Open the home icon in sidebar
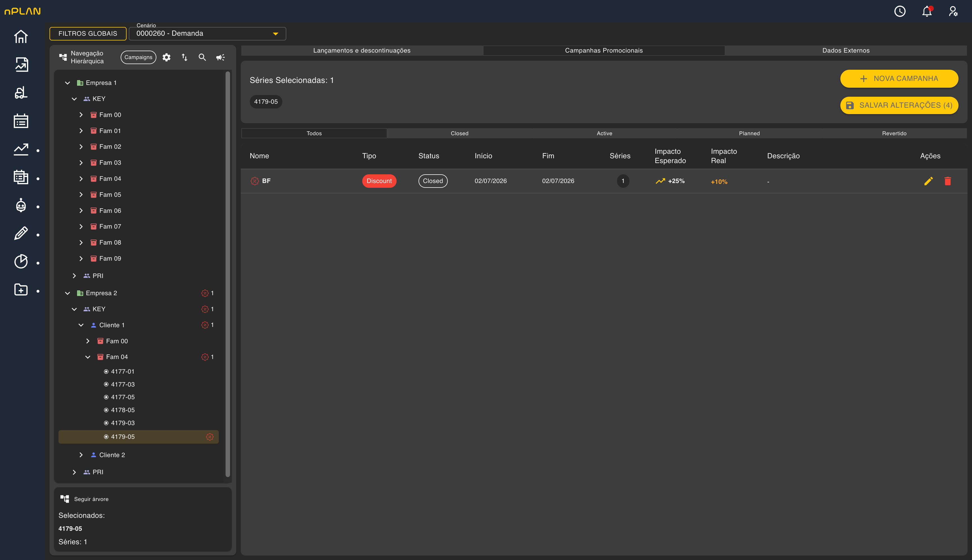972x560 pixels. (21, 37)
